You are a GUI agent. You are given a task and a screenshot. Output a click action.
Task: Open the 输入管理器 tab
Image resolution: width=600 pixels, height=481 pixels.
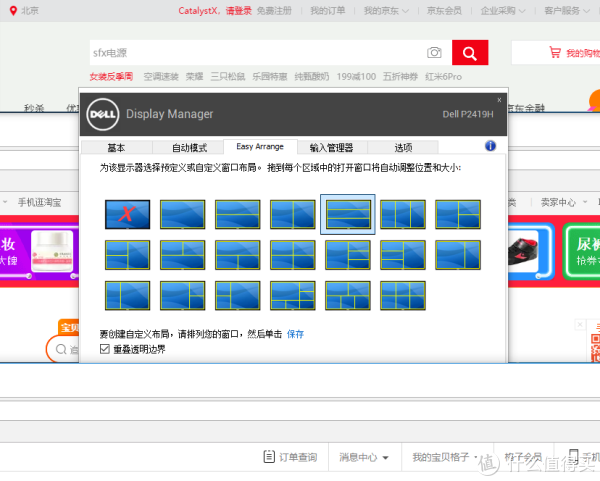[331, 147]
